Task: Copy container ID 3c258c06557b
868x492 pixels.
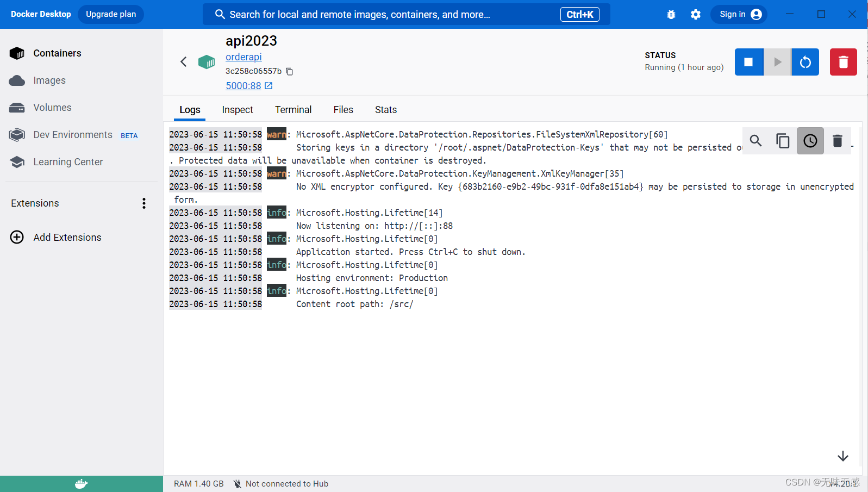Action: click(x=290, y=71)
